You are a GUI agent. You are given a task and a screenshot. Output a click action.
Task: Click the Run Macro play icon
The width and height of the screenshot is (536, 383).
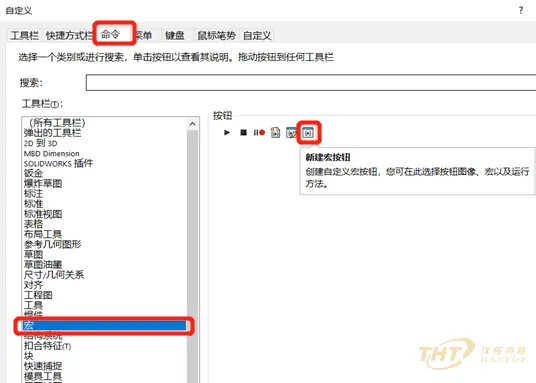tap(227, 132)
